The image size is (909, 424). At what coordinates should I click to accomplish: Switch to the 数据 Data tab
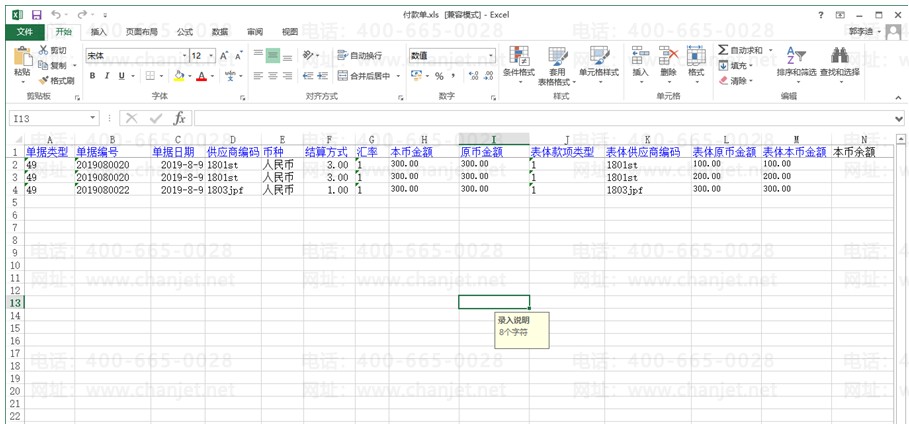pos(220,32)
